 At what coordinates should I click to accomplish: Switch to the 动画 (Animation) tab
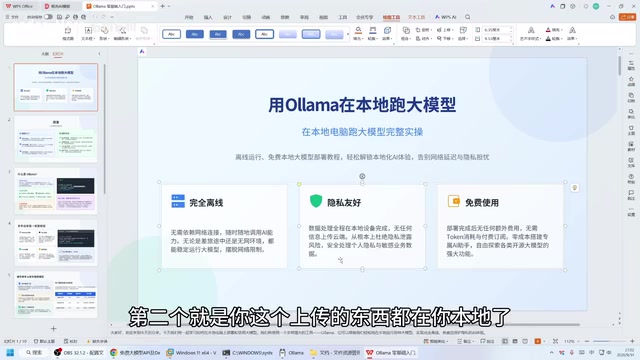[x=266, y=17]
